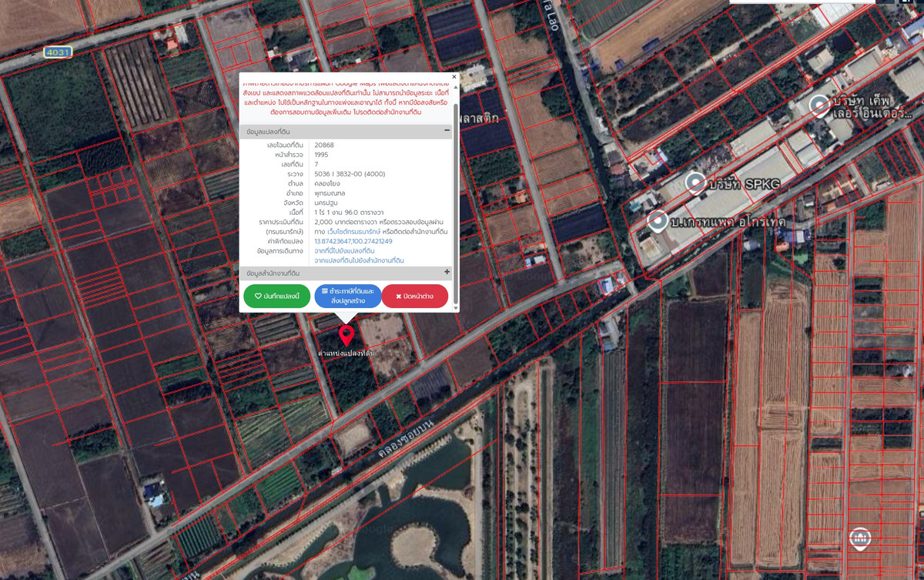Viewport: 924px width, 580px height.
Task: Click the 4031 highway route badge
Action: (58, 52)
